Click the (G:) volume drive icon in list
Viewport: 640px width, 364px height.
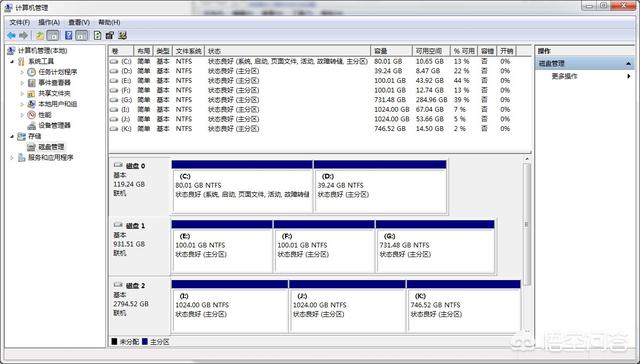coord(114,100)
